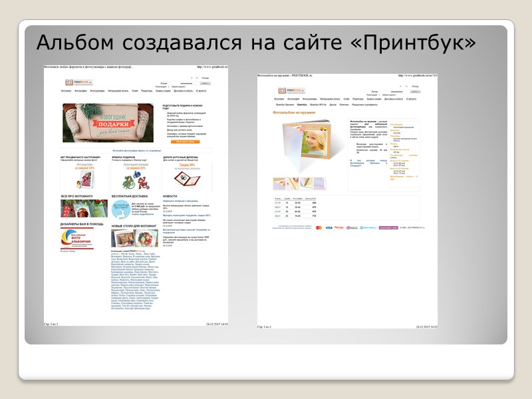Viewport: 532px width, 399px height.
Task: Click the blue round Бесплатная доставка deer icon
Action: click(121, 209)
